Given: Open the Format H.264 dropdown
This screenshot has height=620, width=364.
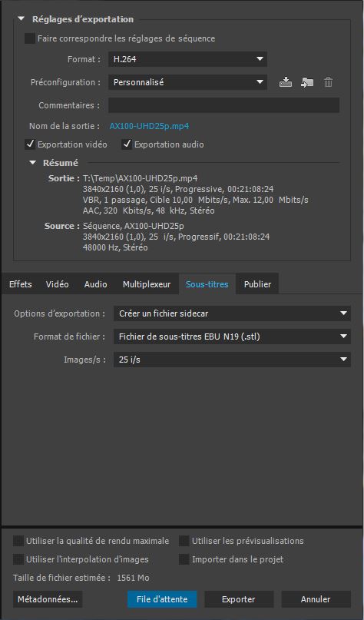Looking at the screenshot, I should pyautogui.click(x=187, y=59).
